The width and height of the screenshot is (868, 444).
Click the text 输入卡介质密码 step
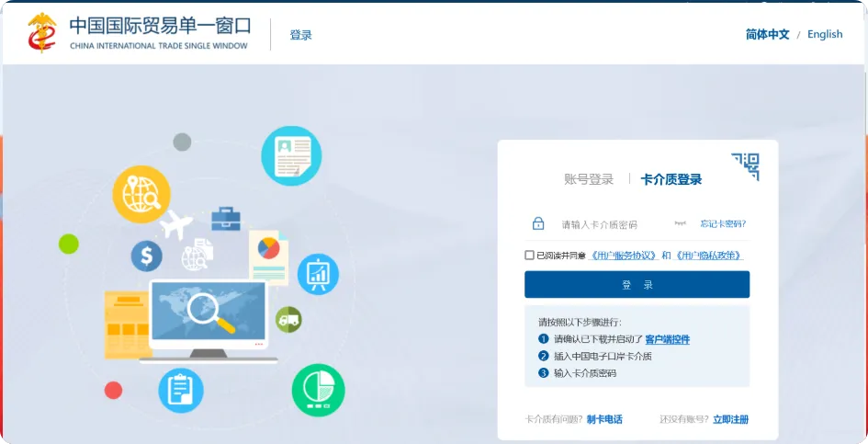click(585, 373)
